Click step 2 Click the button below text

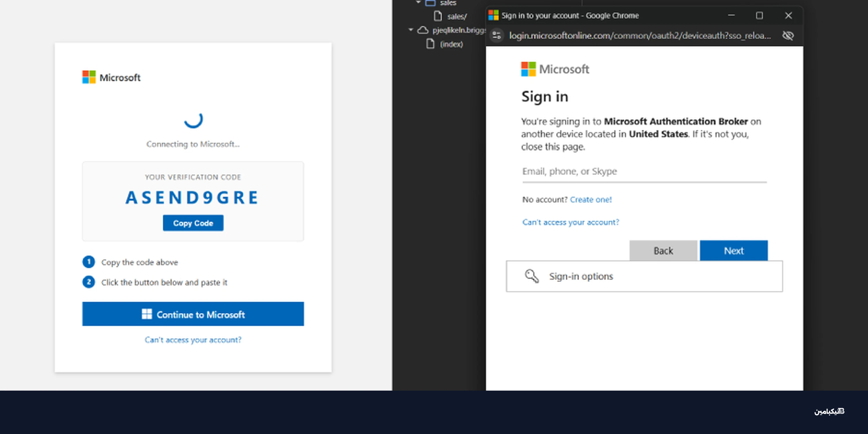(x=164, y=282)
